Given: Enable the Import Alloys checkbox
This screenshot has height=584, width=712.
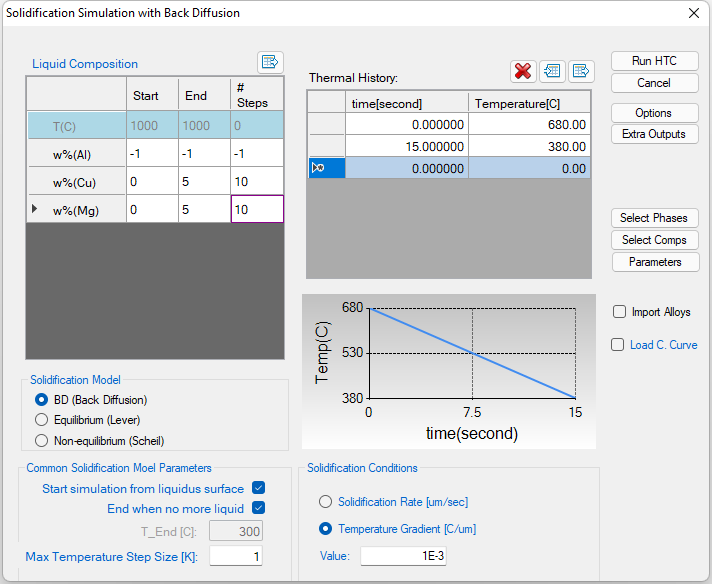Looking at the screenshot, I should pyautogui.click(x=619, y=312).
